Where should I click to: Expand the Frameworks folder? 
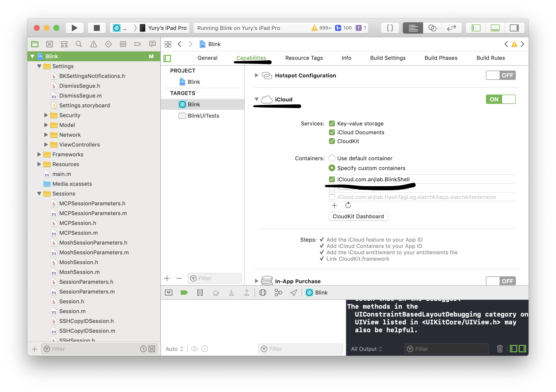click(39, 154)
